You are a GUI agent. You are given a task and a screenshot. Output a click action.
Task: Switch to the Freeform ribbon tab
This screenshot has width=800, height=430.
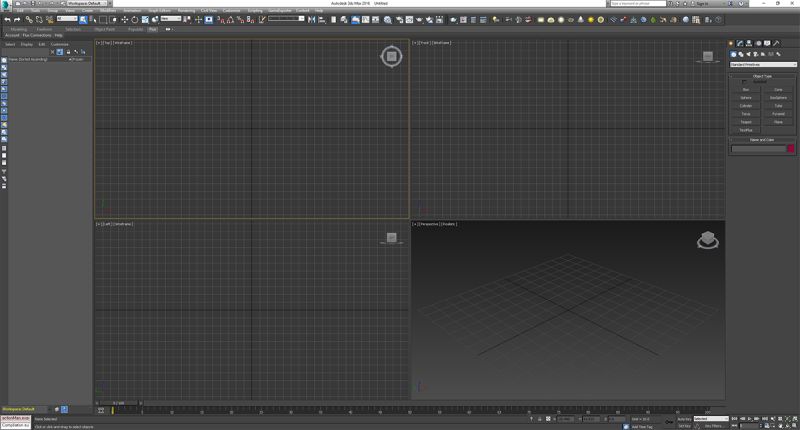pyautogui.click(x=44, y=30)
